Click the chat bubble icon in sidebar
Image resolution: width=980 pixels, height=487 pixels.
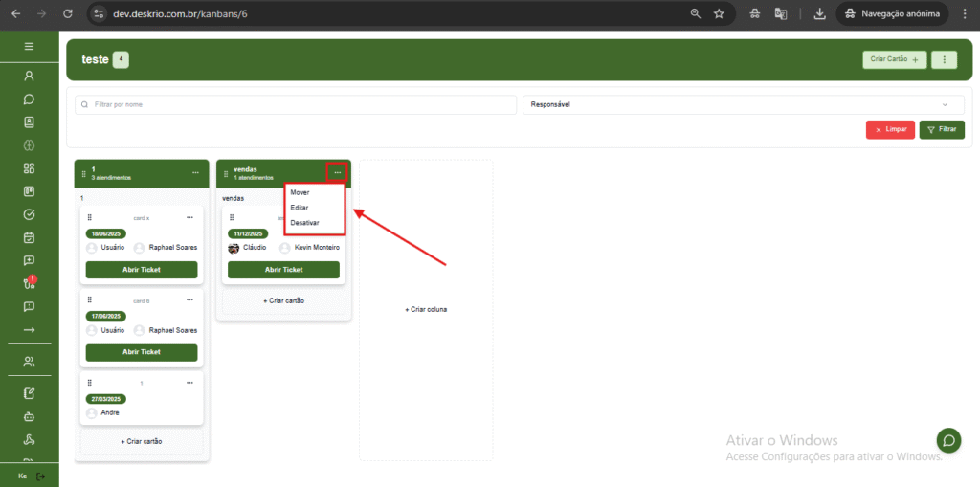click(x=29, y=99)
